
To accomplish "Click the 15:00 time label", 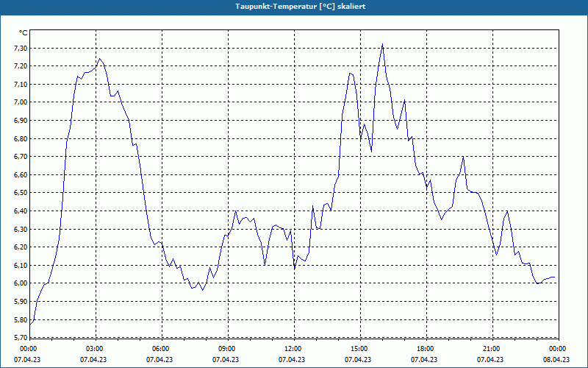I will [x=359, y=349].
